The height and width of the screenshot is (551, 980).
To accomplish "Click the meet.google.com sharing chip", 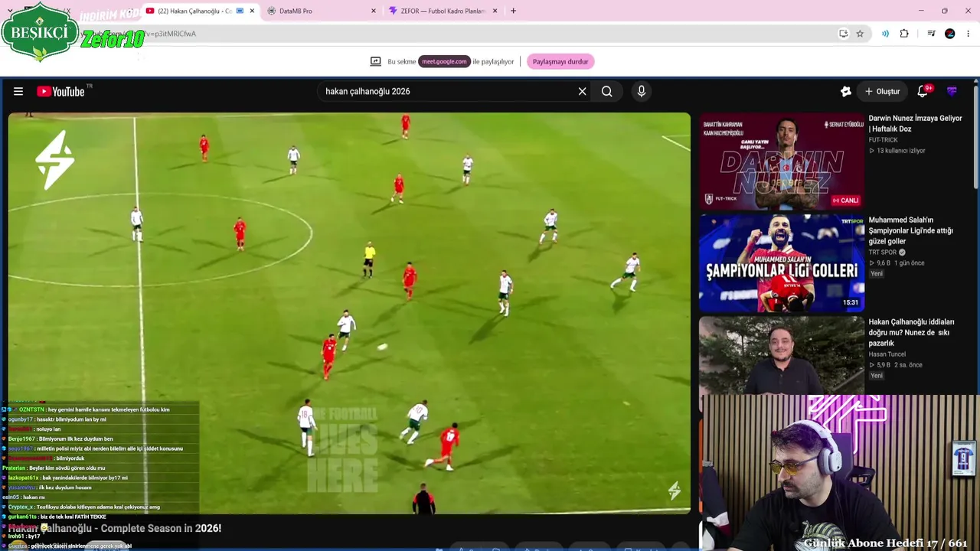I will pyautogui.click(x=444, y=62).
